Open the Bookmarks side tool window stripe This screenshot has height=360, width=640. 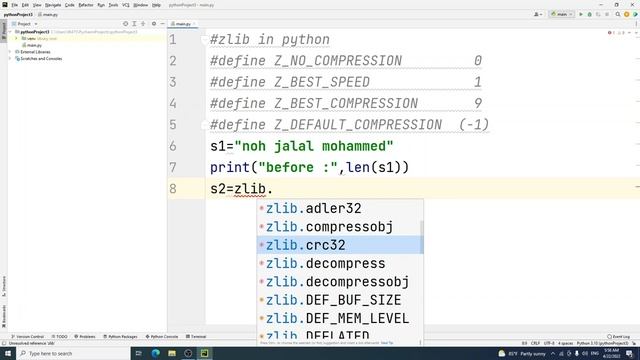click(4, 316)
